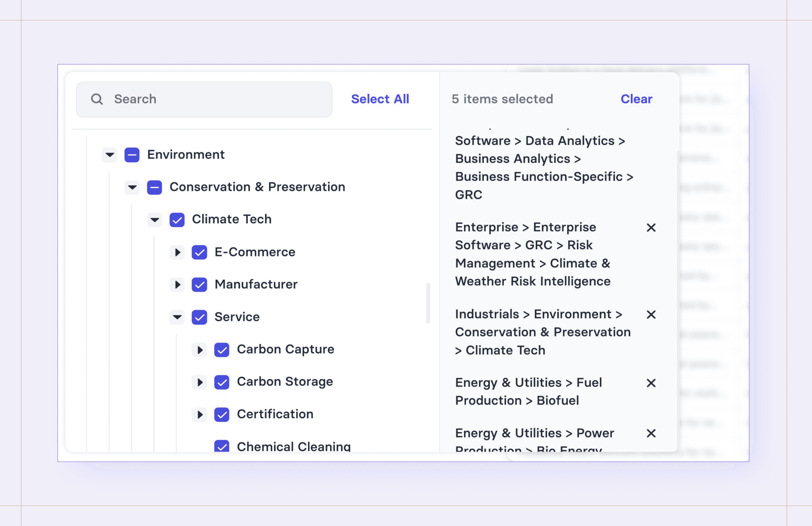Uncheck the Climate Tech checkbox
Image resolution: width=812 pixels, height=526 pixels.
pos(177,220)
